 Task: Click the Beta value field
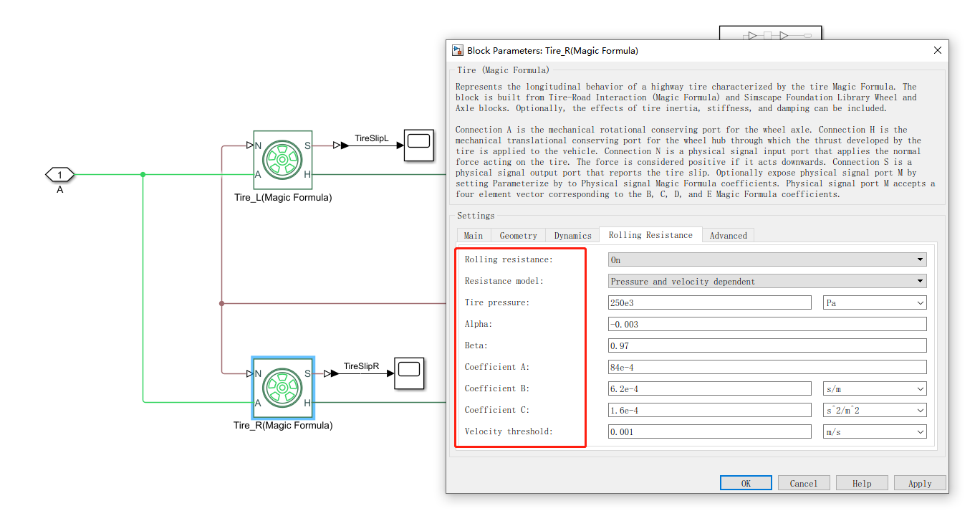click(767, 345)
